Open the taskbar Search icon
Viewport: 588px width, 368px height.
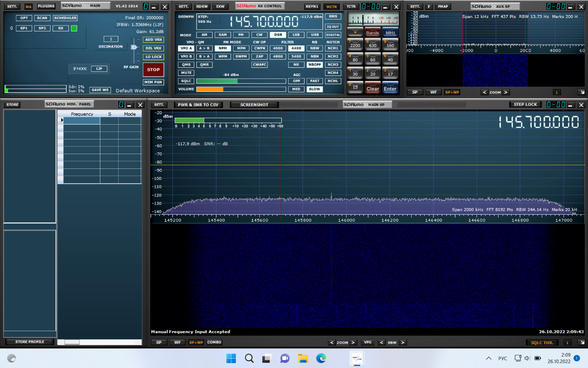[249, 359]
